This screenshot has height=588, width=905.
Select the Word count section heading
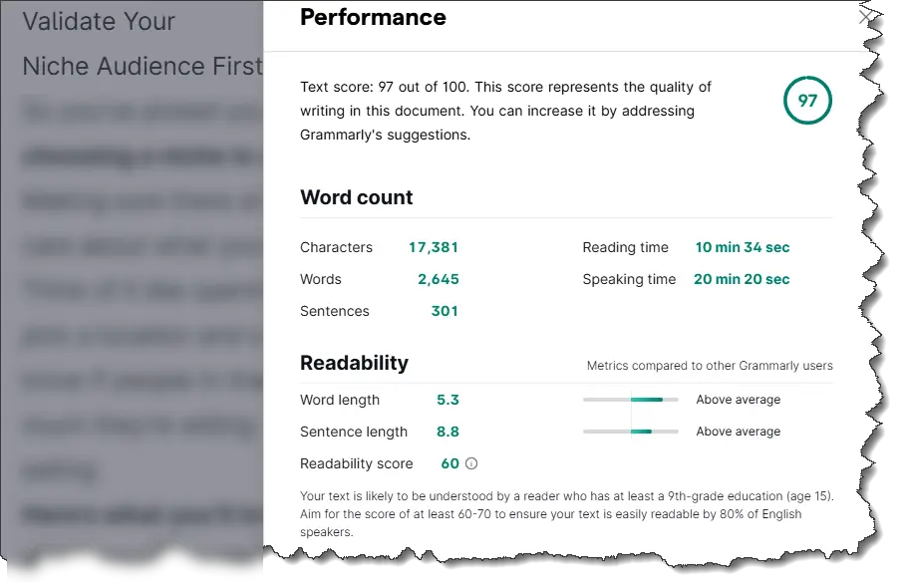tap(356, 197)
